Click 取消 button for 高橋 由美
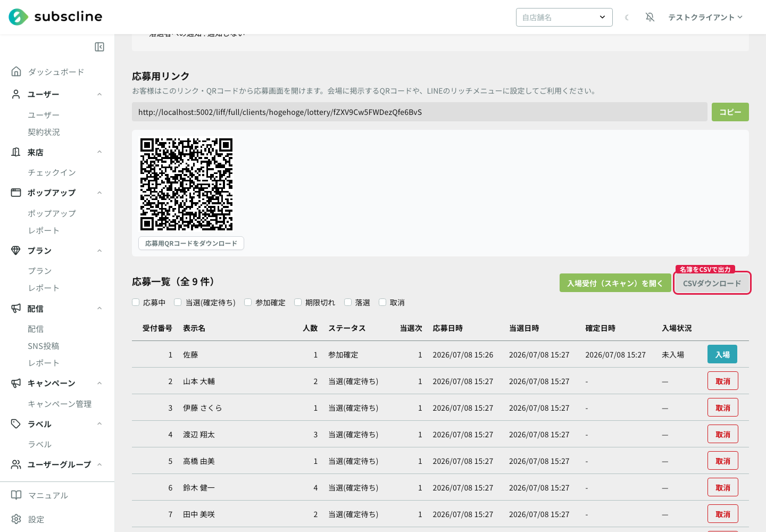The image size is (766, 532). (x=723, y=461)
